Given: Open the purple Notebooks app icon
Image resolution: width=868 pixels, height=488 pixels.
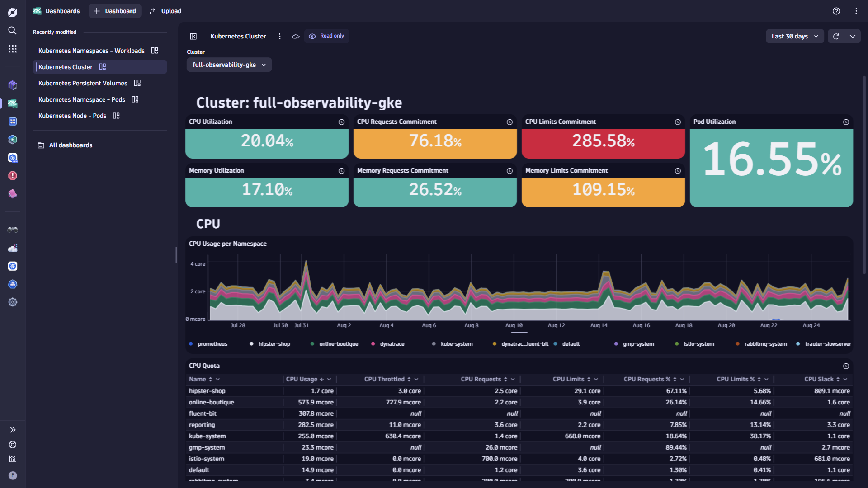Looking at the screenshot, I should pos(13,85).
